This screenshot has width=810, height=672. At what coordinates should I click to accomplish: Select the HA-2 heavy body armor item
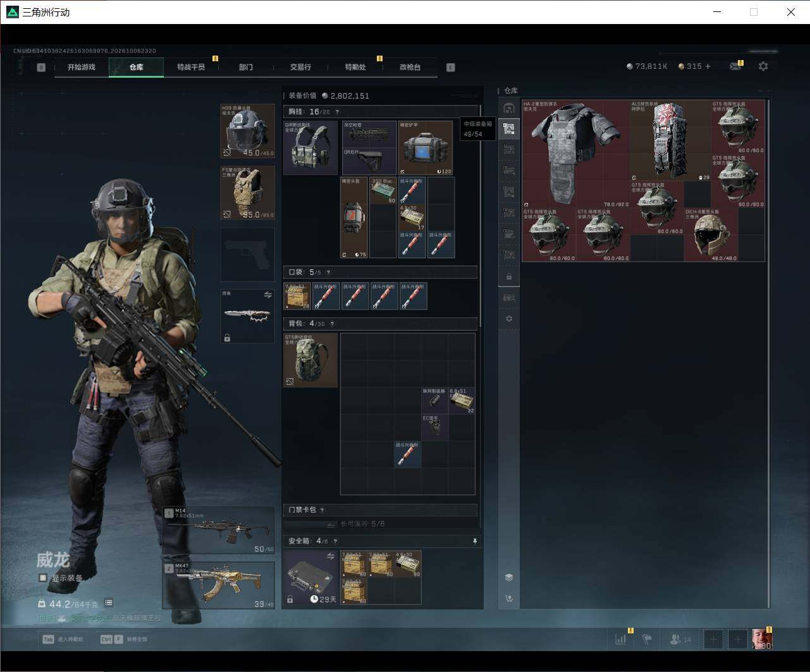(575, 154)
